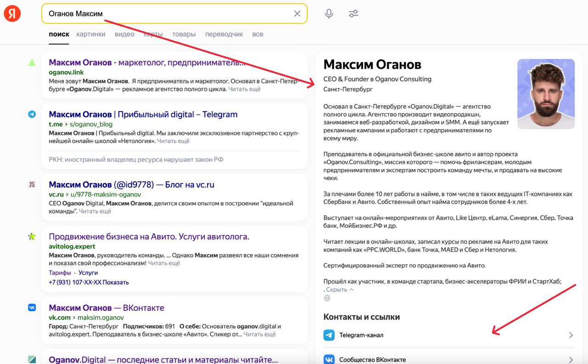
Task: Open result Максим Оганов - маркетолог, предприниматель
Action: pyautogui.click(x=147, y=62)
